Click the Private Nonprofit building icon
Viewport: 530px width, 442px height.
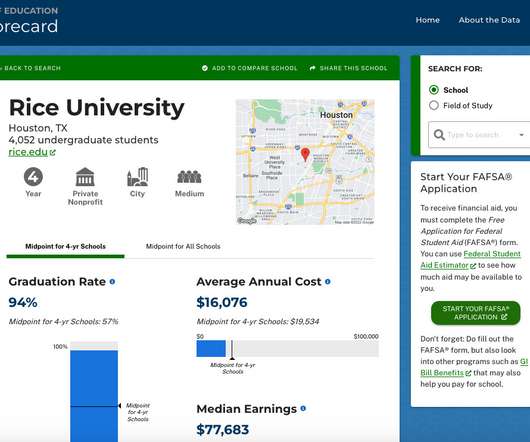click(85, 177)
